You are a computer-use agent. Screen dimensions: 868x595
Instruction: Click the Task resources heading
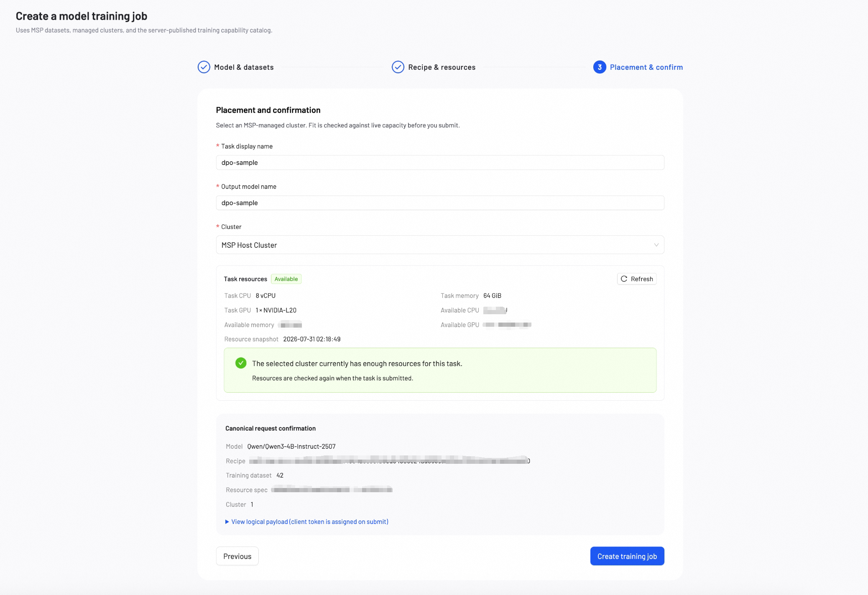coord(245,279)
